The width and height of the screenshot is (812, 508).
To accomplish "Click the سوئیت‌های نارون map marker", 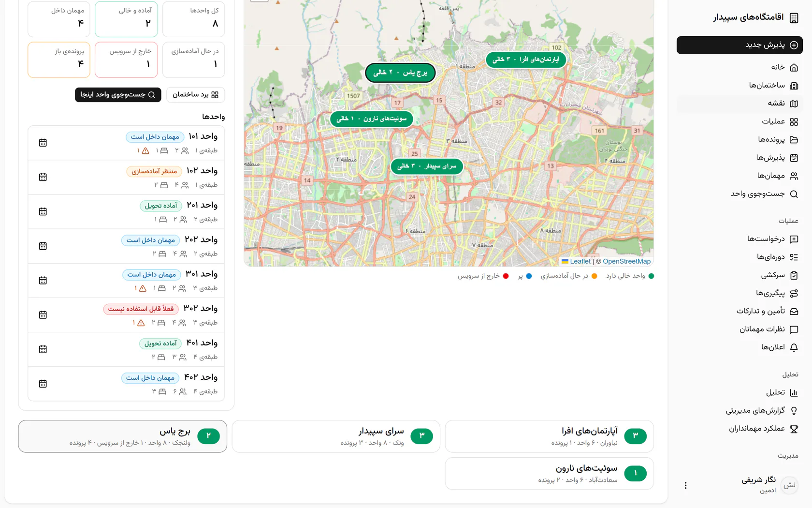I will (371, 119).
